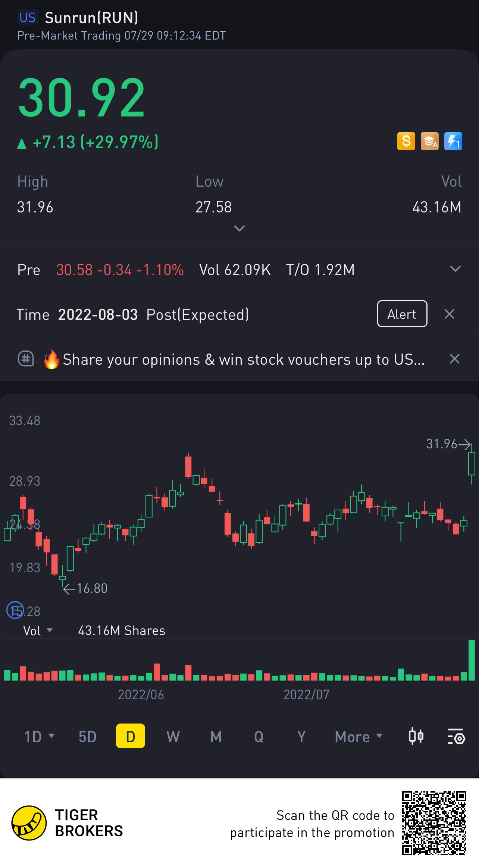The height and width of the screenshot is (868, 479).
Task: Tap the blue circled E earnings marker
Action: click(x=15, y=610)
